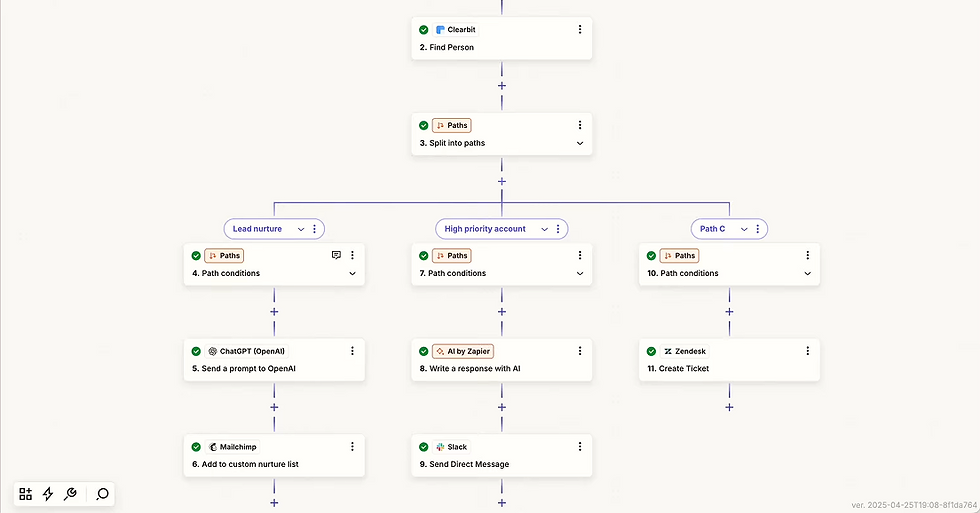Click green status check on Clearbit step
The image size is (980, 513).
[424, 30]
